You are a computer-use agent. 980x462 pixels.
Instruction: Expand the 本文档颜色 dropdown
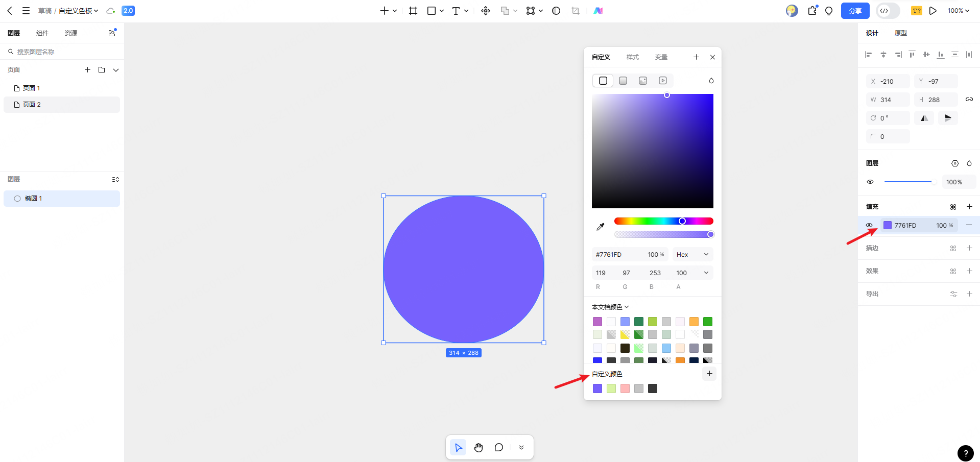coord(610,307)
